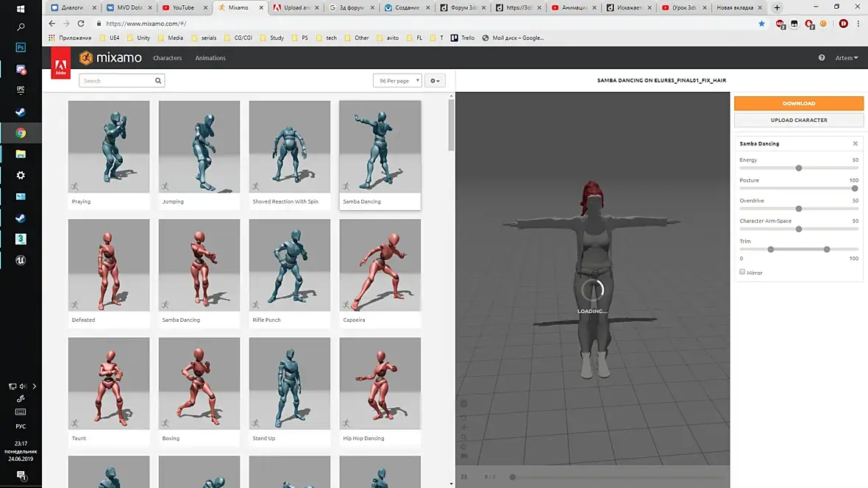Expand the 96 Per page dropdown

pos(397,81)
